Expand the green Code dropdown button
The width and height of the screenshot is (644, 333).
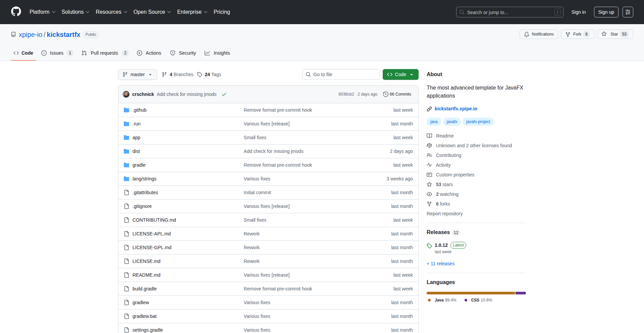click(400, 74)
